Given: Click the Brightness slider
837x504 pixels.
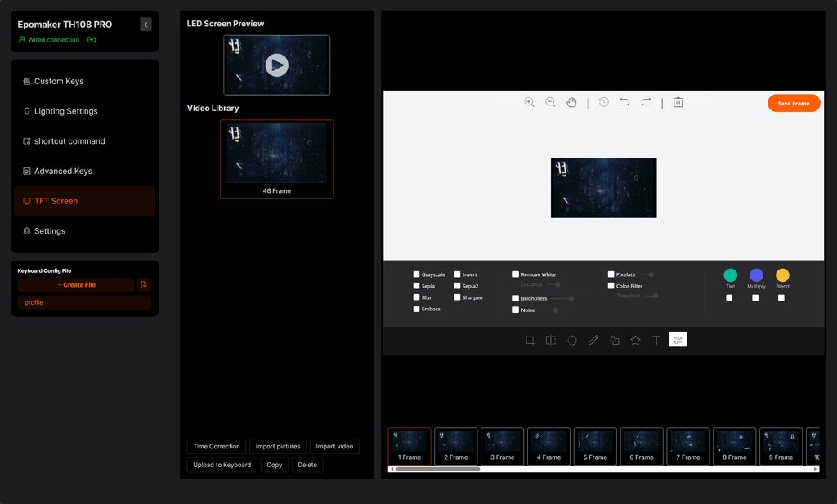Looking at the screenshot, I should [562, 298].
